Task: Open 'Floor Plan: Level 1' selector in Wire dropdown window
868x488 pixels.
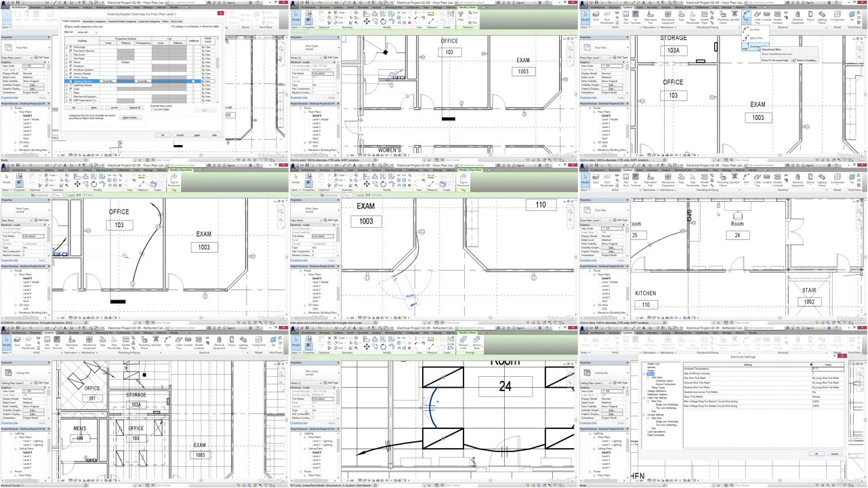Action: (x=595, y=58)
